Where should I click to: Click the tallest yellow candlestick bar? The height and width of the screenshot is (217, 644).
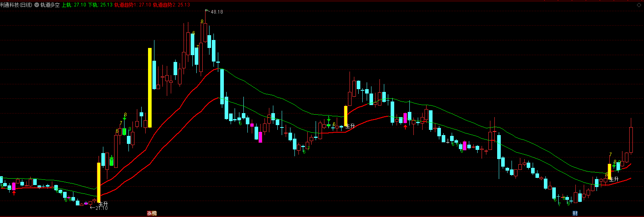(150, 88)
